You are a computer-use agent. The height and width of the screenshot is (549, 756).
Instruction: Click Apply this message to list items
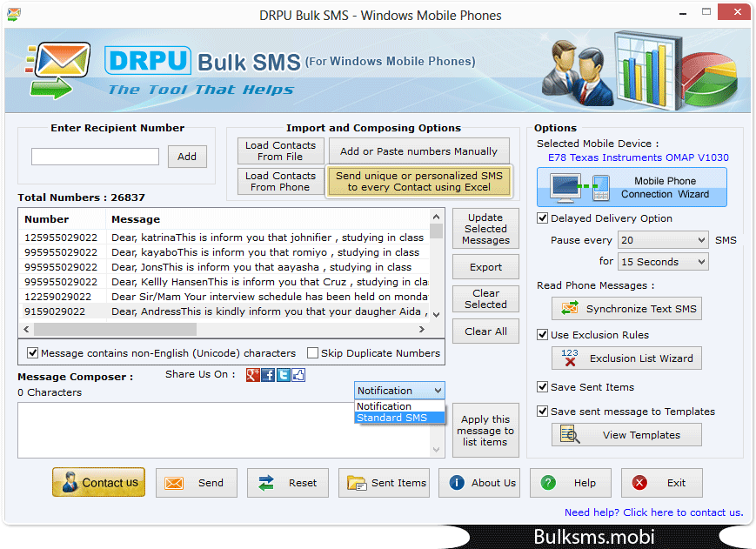(x=485, y=431)
